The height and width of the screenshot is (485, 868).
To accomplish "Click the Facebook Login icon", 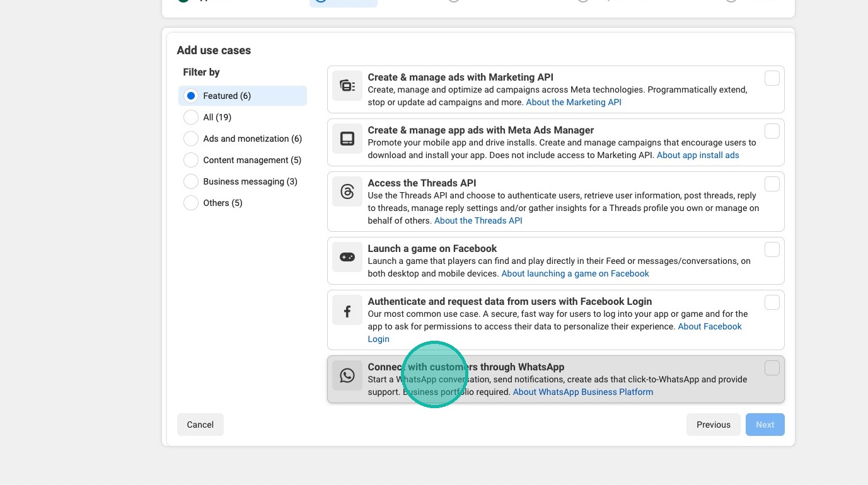I will pyautogui.click(x=347, y=310).
